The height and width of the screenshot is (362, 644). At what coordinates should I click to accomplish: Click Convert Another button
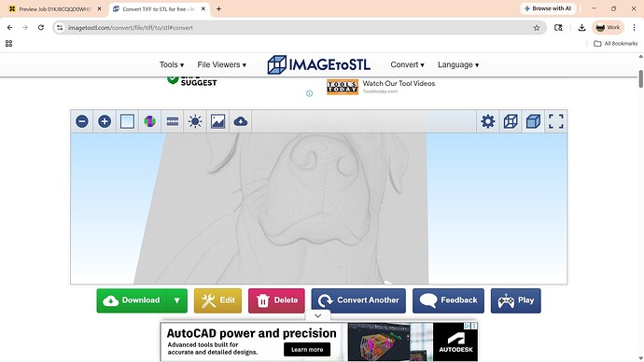click(x=358, y=300)
